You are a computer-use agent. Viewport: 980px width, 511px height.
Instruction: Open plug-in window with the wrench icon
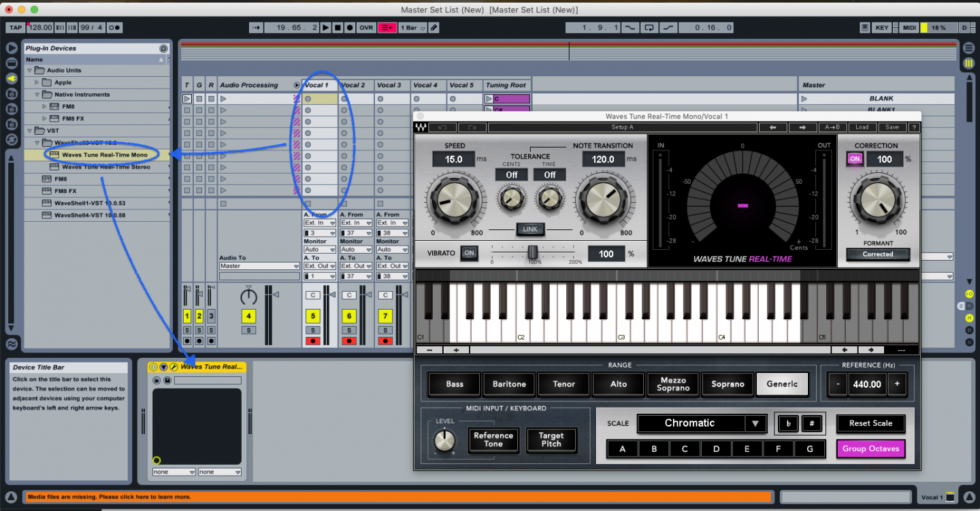click(174, 367)
